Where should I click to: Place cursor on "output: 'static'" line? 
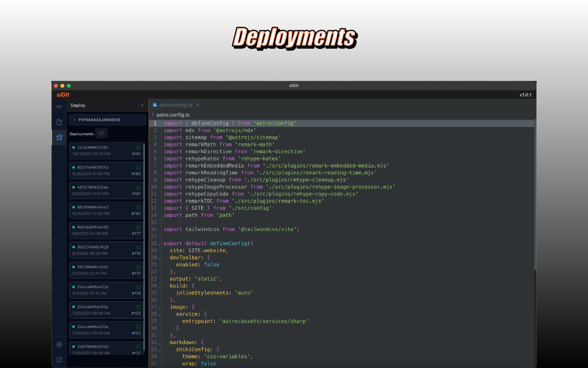coord(196,279)
